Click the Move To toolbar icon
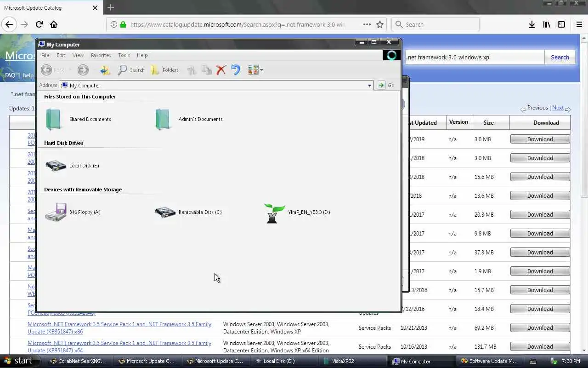The width and height of the screenshot is (588, 368). click(192, 70)
